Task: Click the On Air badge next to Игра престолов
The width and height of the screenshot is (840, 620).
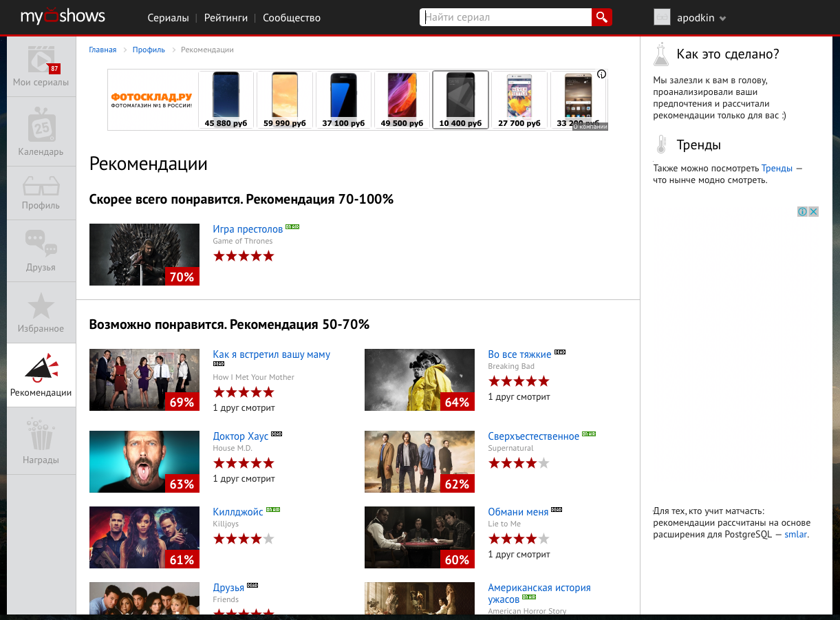Action: (x=292, y=226)
